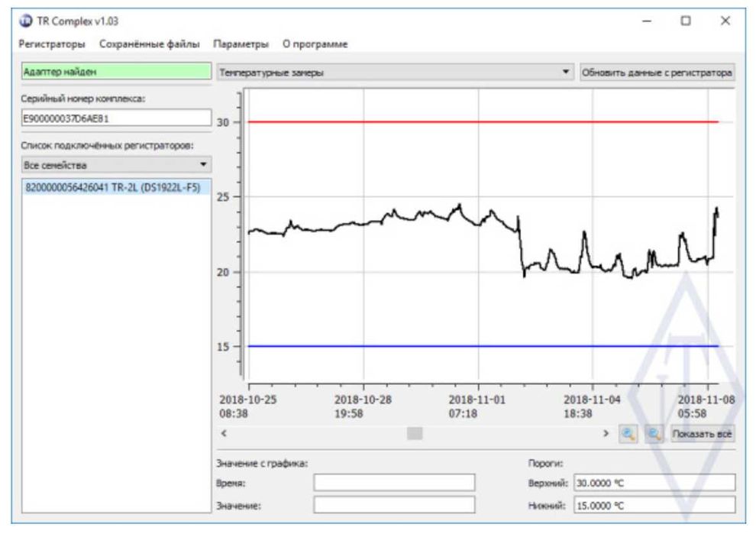Click the serial number field E900000037D6AE81
The image size is (756, 534).
coord(116,118)
